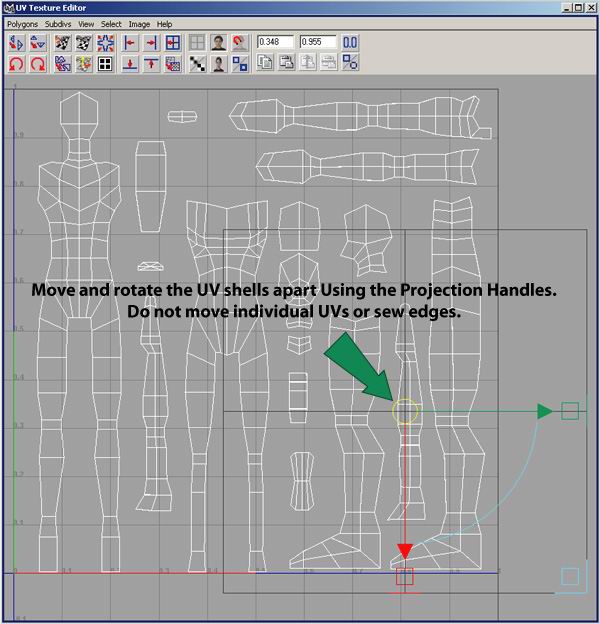The height and width of the screenshot is (624, 600).
Task: Open the Help menu
Action: [x=164, y=23]
